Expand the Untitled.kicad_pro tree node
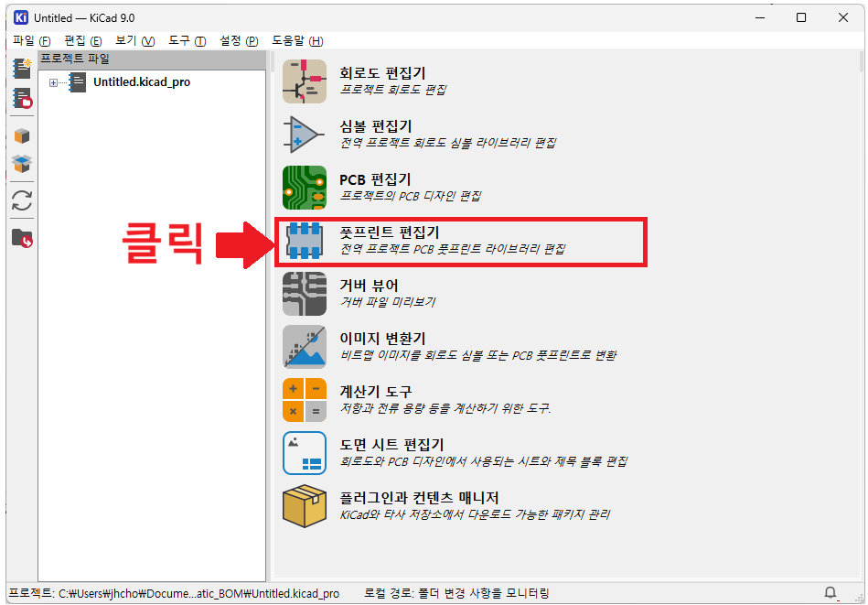Screen dimensions: 868x605 pos(53,82)
